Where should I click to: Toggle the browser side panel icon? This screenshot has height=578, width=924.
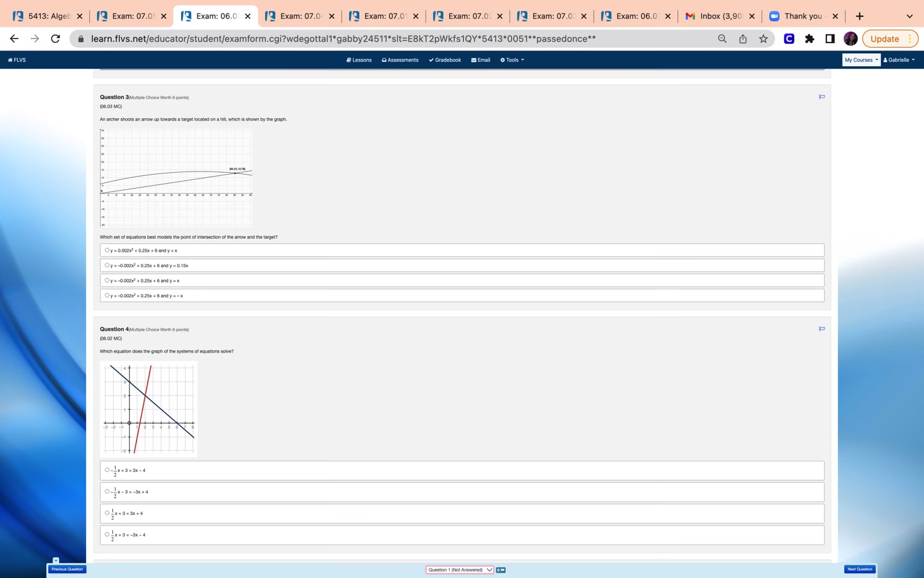(x=830, y=39)
